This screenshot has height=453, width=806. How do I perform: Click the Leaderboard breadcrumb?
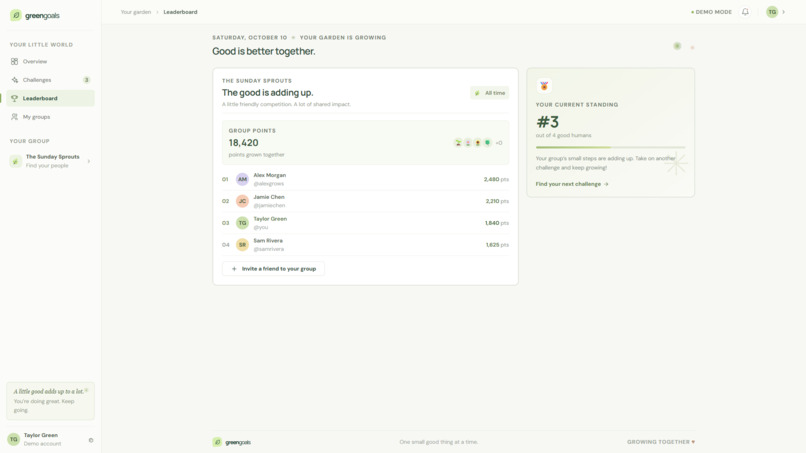pyautogui.click(x=180, y=12)
